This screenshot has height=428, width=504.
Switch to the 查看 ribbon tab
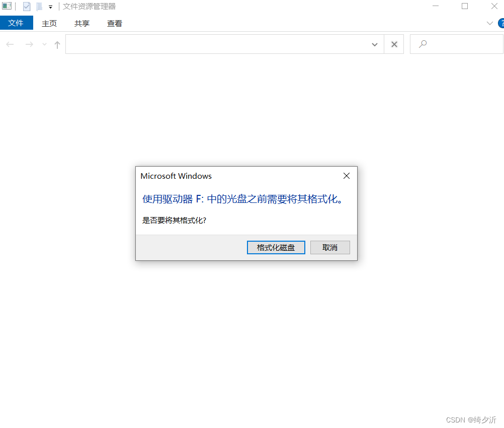click(x=114, y=23)
